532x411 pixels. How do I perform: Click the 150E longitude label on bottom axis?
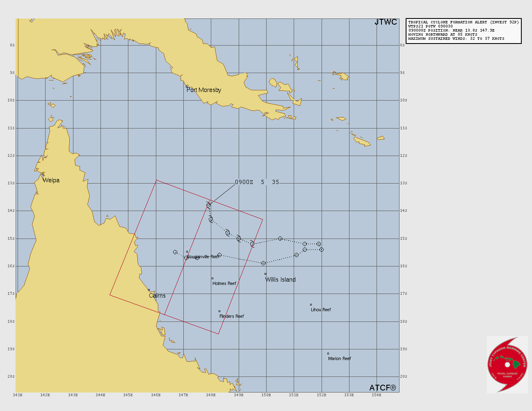click(267, 395)
